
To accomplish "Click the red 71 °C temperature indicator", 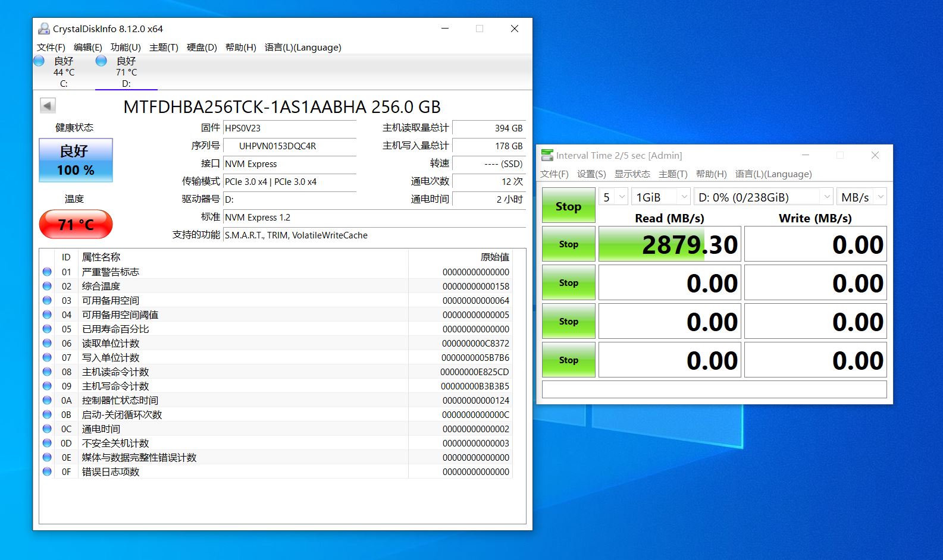I will [x=76, y=224].
